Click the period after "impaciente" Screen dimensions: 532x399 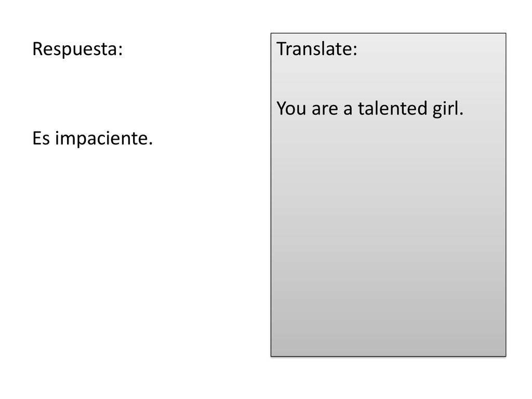pyautogui.click(x=150, y=144)
